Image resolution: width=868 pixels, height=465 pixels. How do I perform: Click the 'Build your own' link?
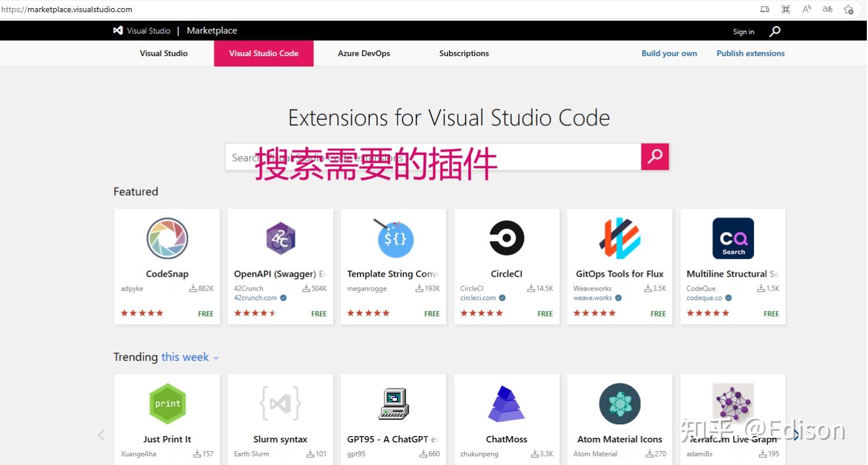669,53
